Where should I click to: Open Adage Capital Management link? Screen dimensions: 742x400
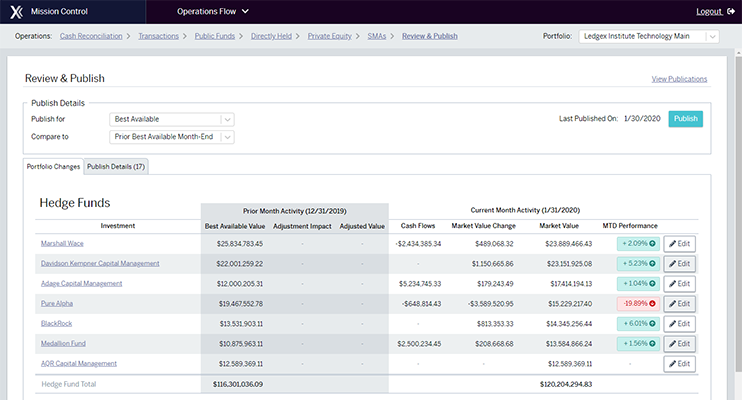81,284
